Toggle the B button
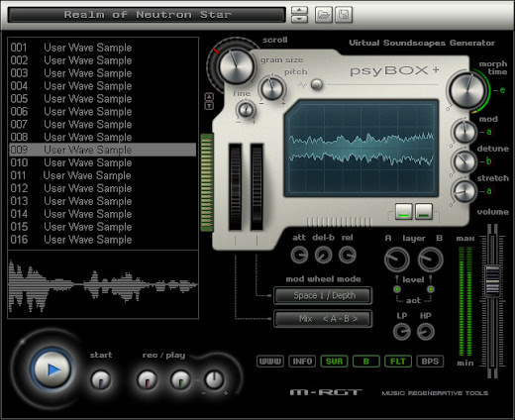 coord(366,362)
